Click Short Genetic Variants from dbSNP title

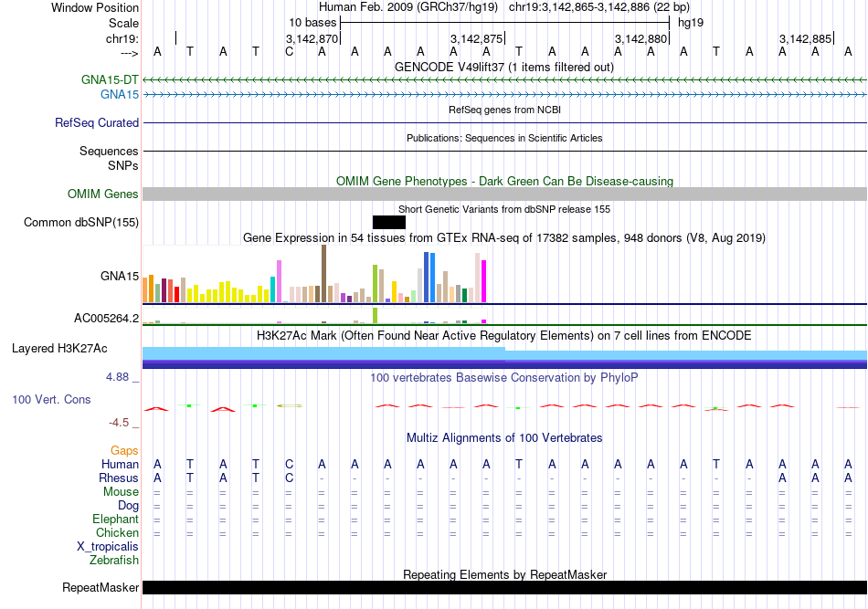[x=504, y=210]
